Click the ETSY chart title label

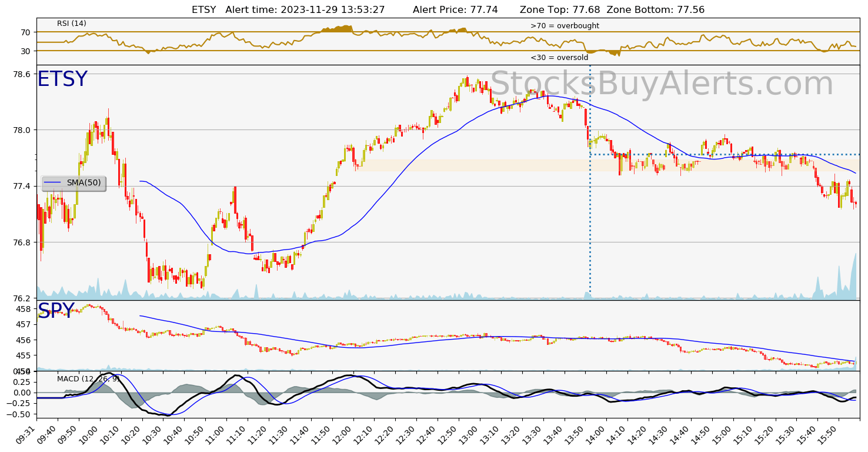(62, 79)
